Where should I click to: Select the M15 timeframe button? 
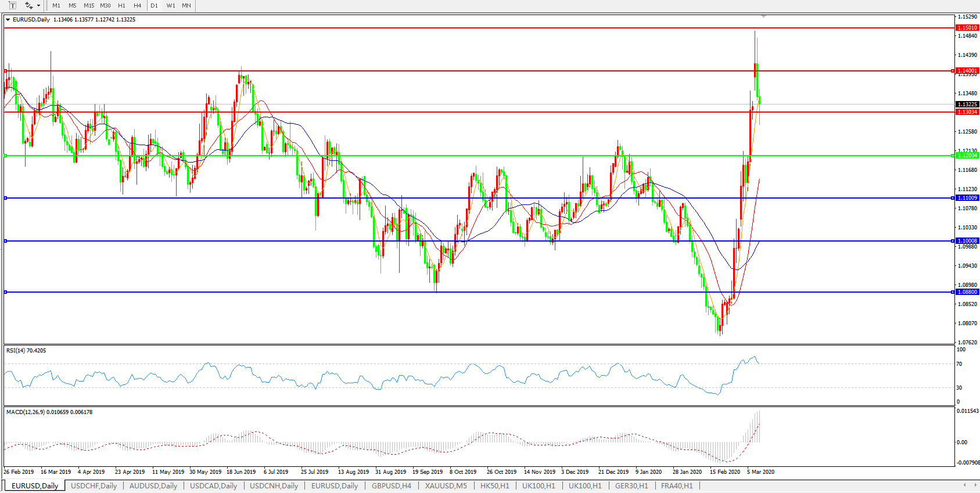(89, 6)
